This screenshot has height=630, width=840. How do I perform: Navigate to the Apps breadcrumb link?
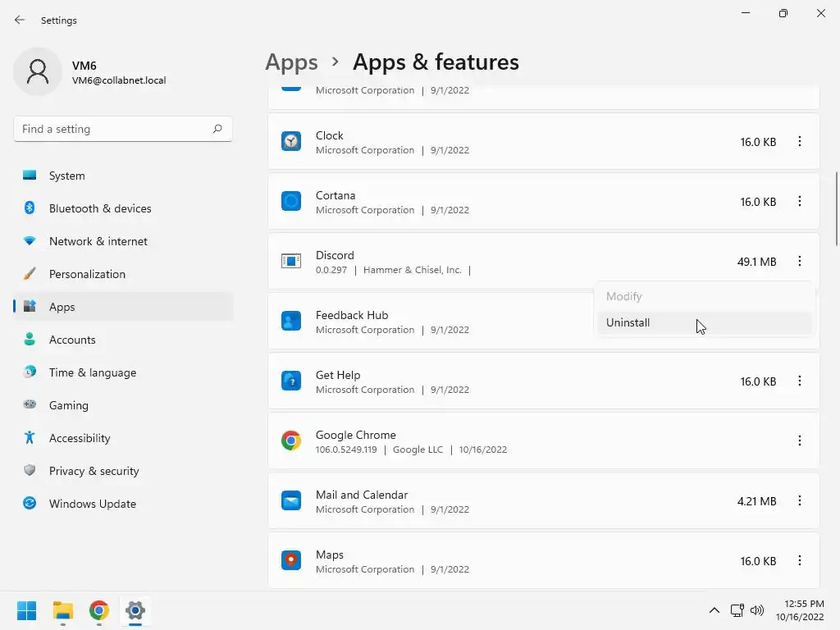click(291, 62)
